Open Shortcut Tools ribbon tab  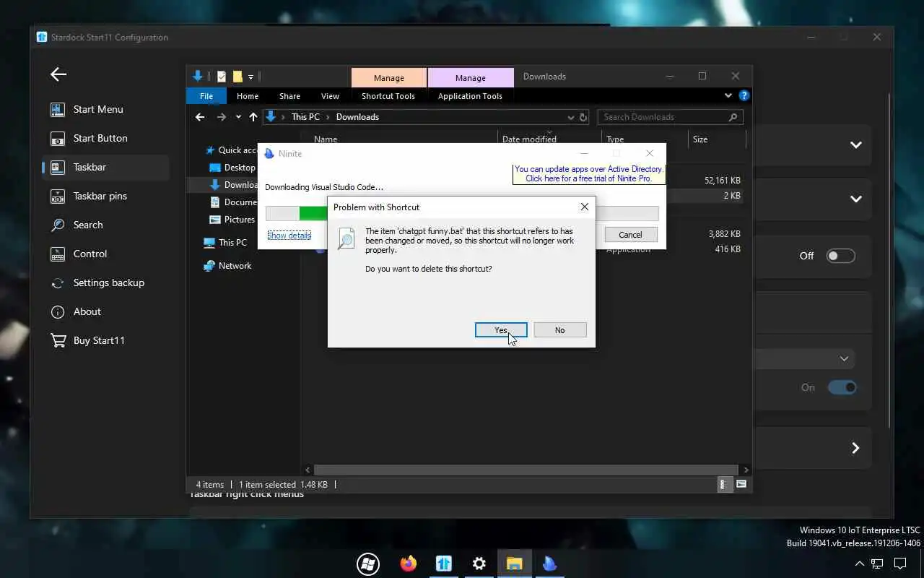[388, 96]
